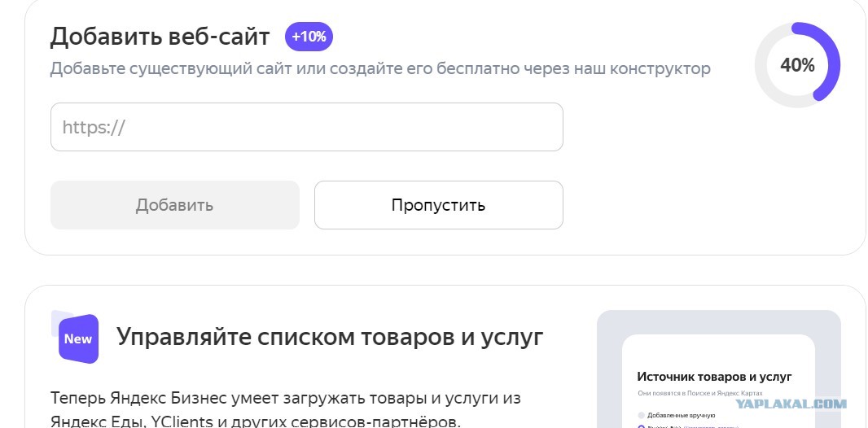Click the Они появятся в Поиске caption

700,393
